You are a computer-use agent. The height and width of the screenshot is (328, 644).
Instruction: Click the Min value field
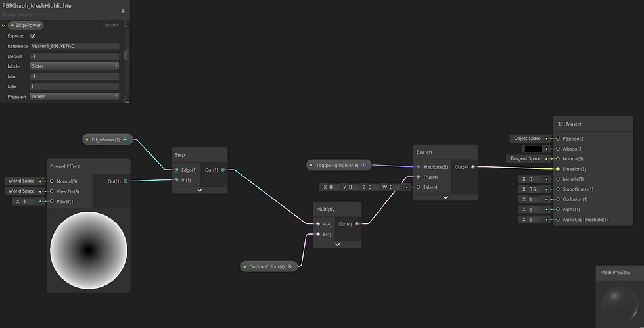pos(74,76)
